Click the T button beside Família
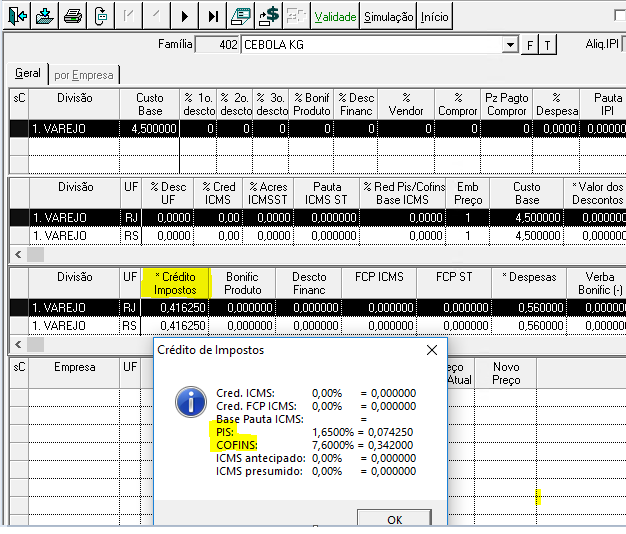626x534 pixels. [547, 45]
